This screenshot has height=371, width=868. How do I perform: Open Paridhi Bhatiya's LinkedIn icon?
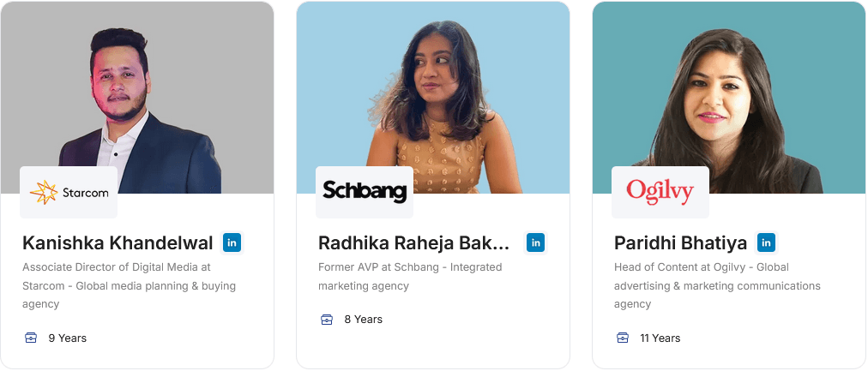click(766, 242)
